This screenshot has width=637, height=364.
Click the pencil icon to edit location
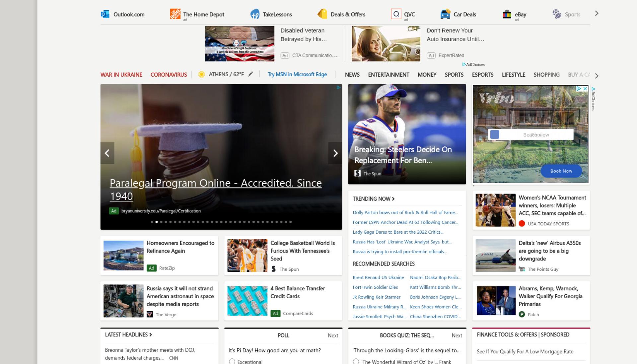pyautogui.click(x=250, y=74)
